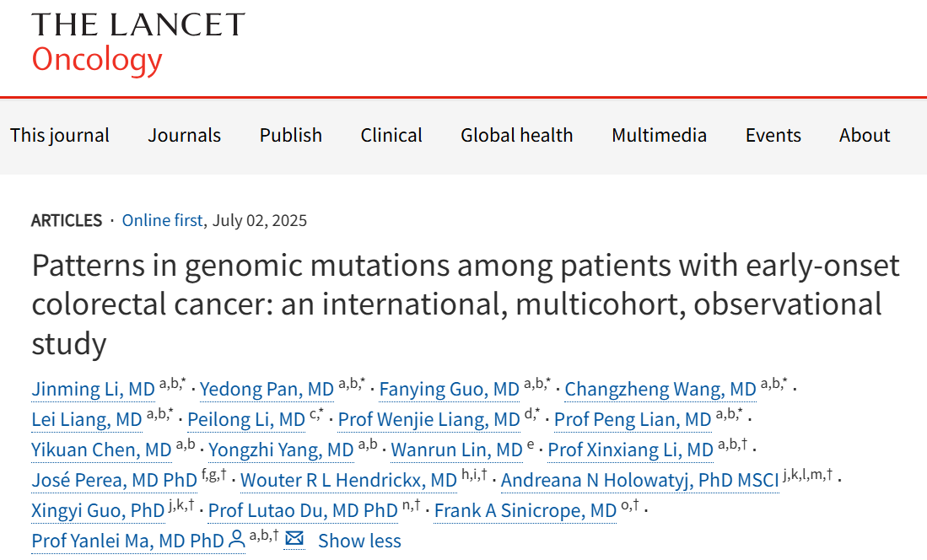
Task: Click the envelope email icon beside Yanlei Ma
Action: [294, 539]
